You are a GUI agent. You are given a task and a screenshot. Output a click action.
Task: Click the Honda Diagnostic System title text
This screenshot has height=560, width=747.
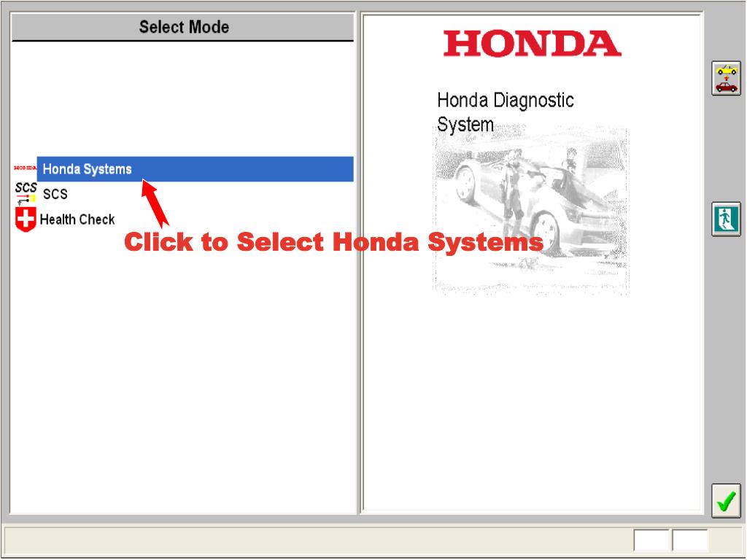tap(506, 112)
